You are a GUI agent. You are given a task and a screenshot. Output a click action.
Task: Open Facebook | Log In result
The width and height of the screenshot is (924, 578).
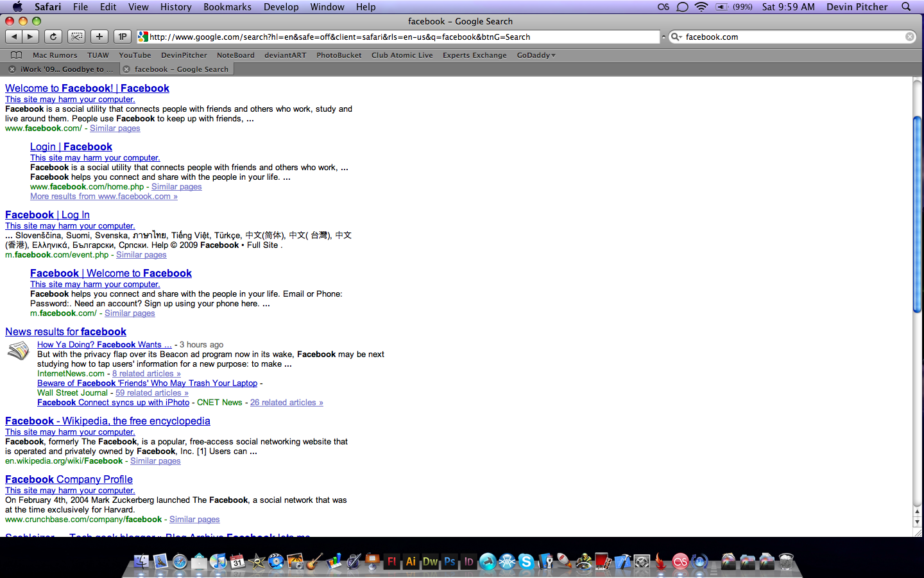click(x=47, y=215)
